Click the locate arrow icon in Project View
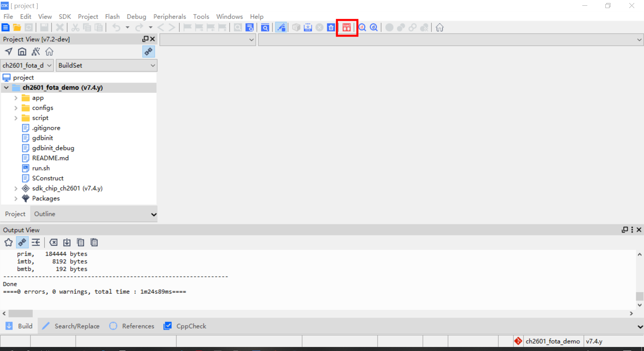644x351 pixels. [9, 52]
